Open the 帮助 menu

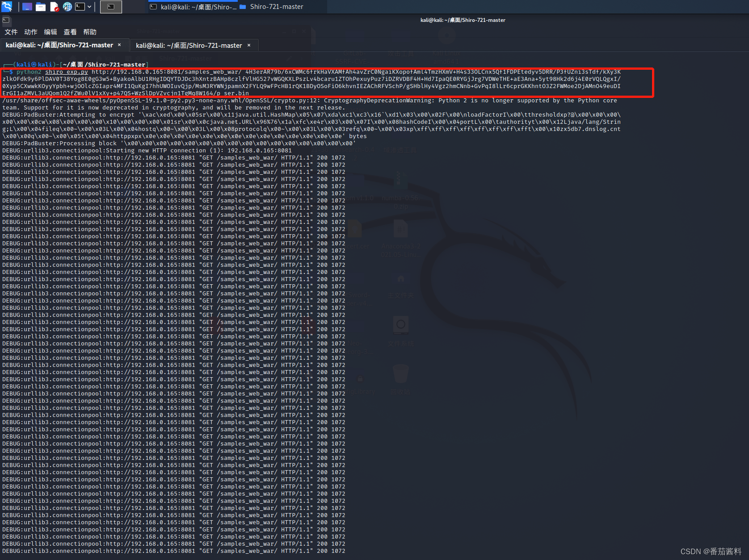point(90,32)
